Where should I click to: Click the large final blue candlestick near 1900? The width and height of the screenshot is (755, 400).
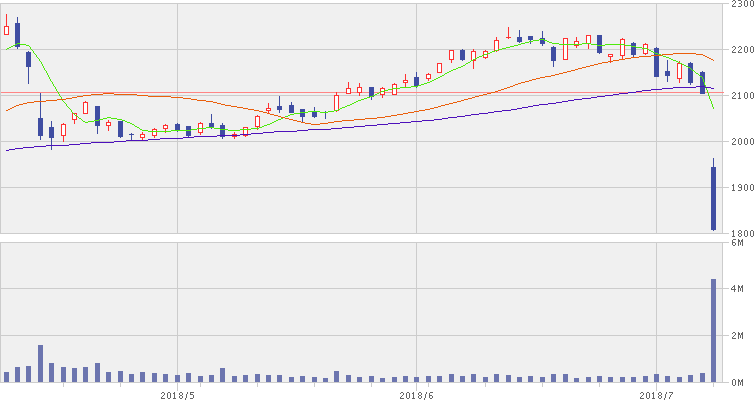[x=713, y=198]
